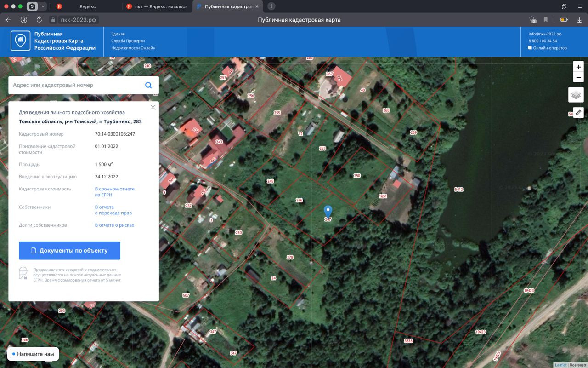Bookmark this page with the bookmark icon
Screen dimensions: 588x368
point(546,20)
